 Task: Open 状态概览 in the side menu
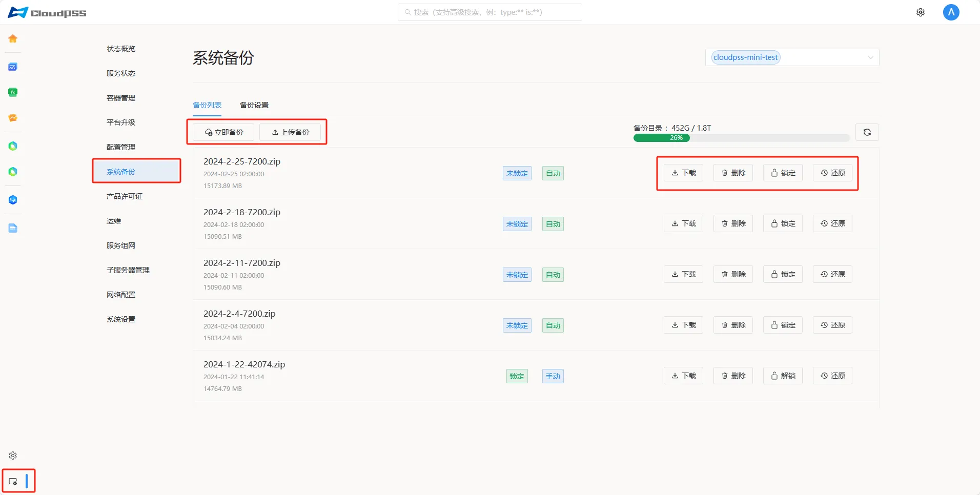tap(121, 49)
